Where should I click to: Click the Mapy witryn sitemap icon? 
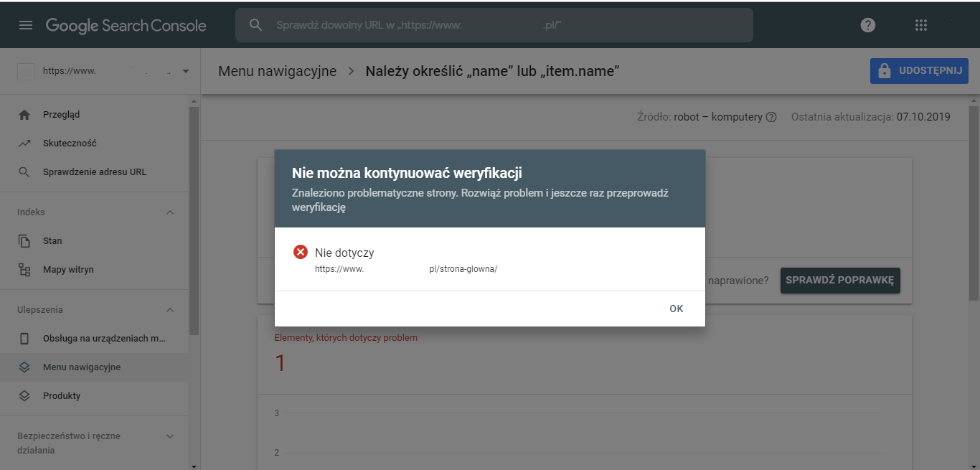[x=24, y=270]
